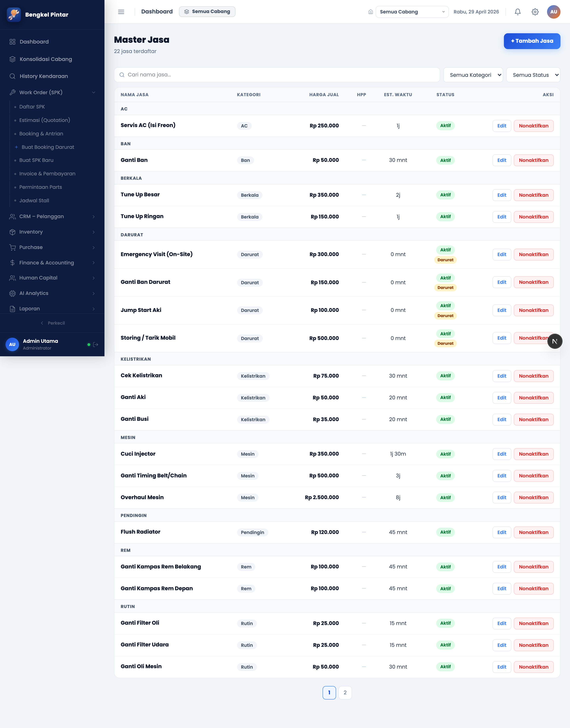570x728 pixels.
Task: Click the logout icon beside Admin Utama
Action: [x=96, y=344]
